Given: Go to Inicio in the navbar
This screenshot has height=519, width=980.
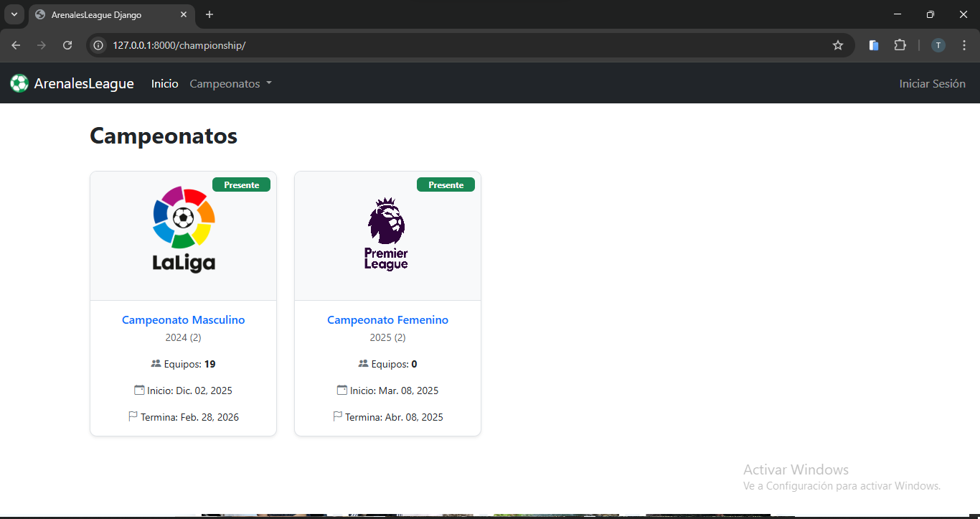Looking at the screenshot, I should [x=164, y=84].
